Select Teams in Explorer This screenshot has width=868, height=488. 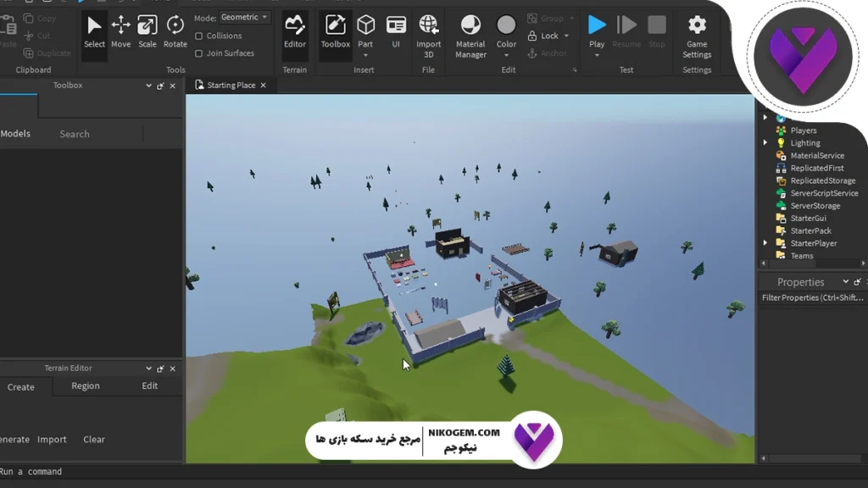(802, 256)
